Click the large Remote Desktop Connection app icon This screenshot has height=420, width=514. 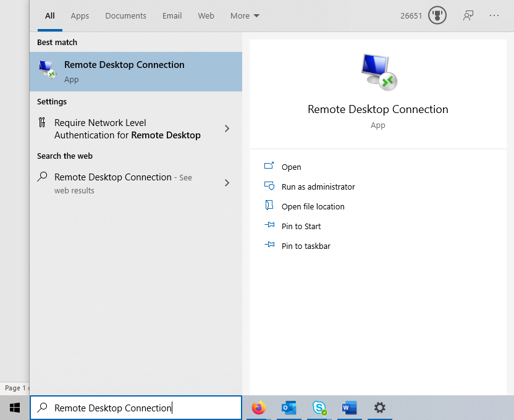377,71
